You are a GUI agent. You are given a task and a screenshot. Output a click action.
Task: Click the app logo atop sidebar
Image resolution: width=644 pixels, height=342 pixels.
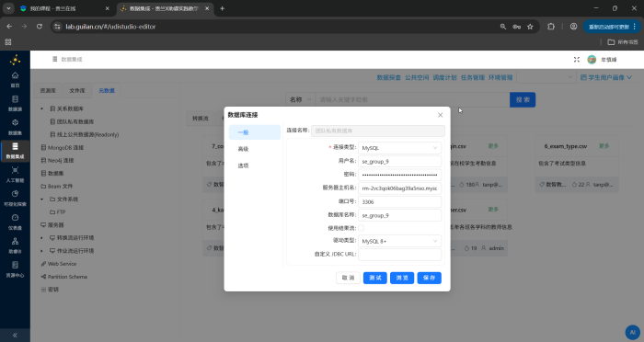pos(16,61)
